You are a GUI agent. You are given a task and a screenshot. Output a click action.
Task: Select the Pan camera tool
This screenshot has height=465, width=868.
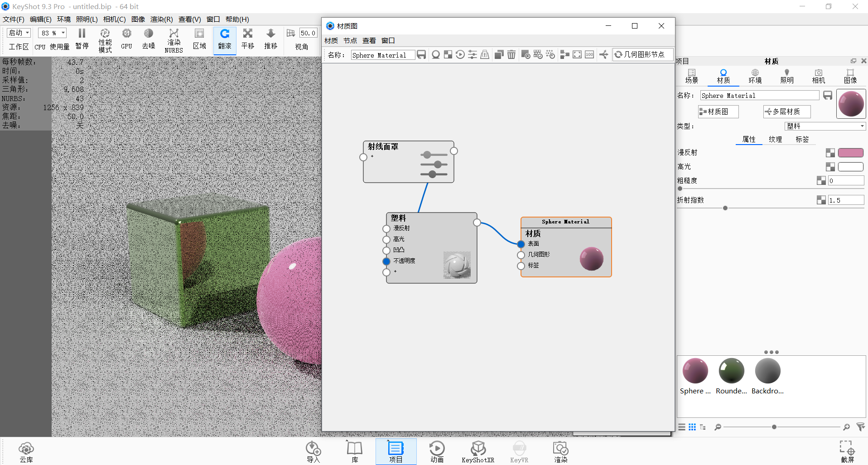(248, 39)
